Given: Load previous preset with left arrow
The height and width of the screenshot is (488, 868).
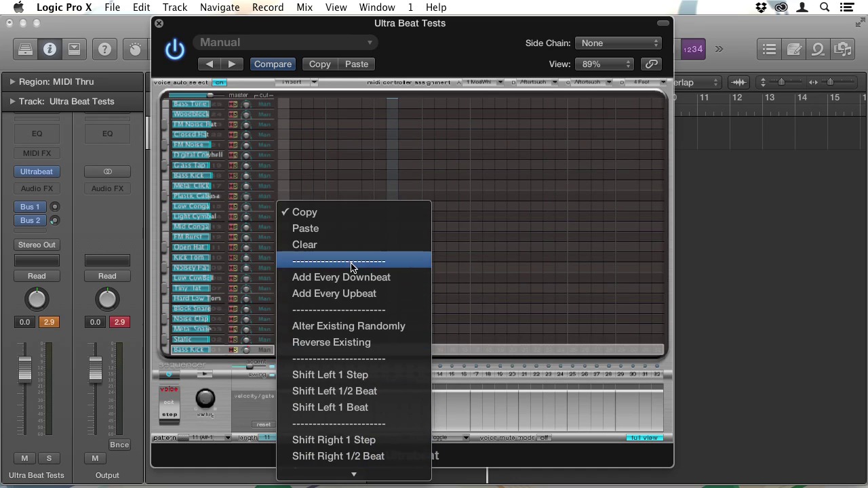Looking at the screenshot, I should tap(210, 64).
